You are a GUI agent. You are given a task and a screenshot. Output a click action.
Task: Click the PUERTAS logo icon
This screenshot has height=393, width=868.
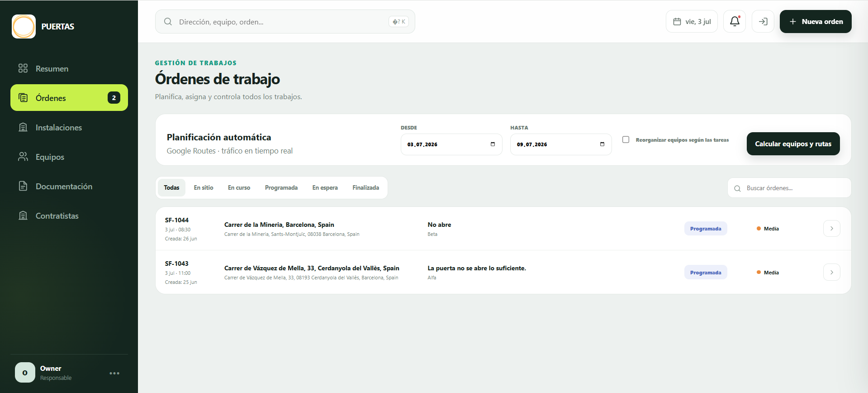pyautogui.click(x=24, y=26)
